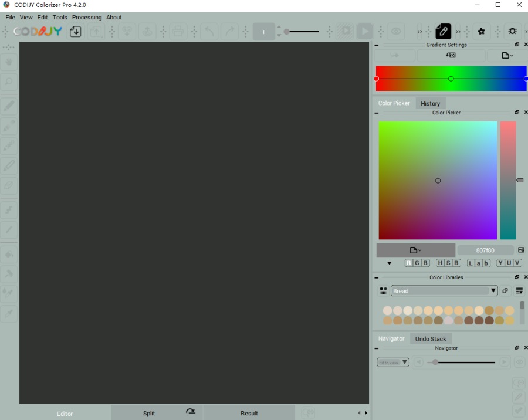This screenshot has height=420, width=528.
Task: Collapse the Color Libraries panel
Action: click(x=377, y=277)
